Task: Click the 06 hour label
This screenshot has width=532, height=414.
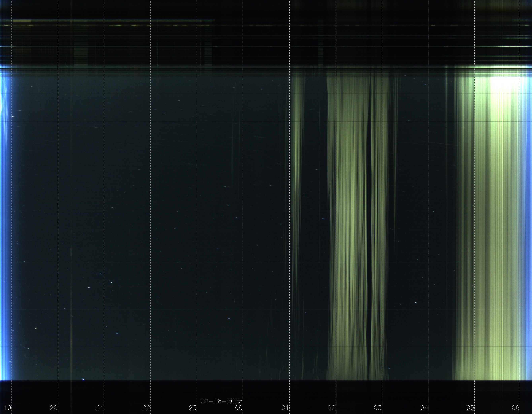Action: (516, 408)
